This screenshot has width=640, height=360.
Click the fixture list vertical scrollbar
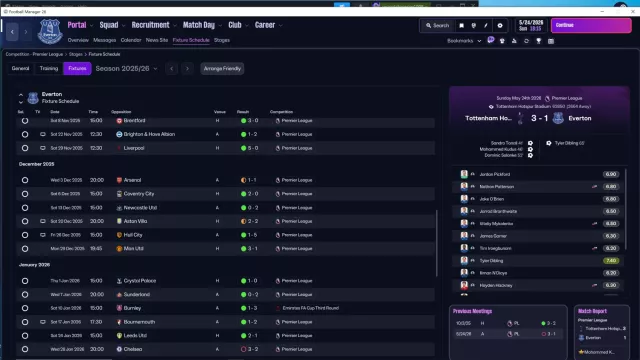click(437, 243)
